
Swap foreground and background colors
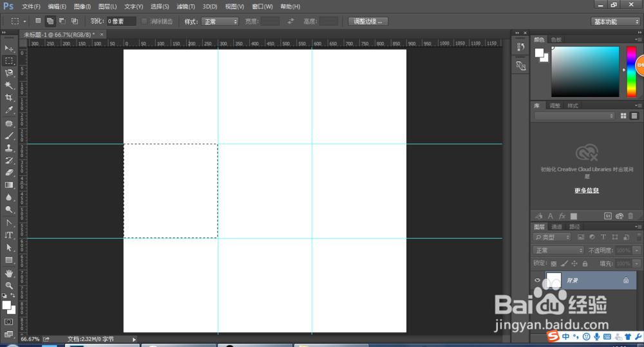(x=13, y=295)
